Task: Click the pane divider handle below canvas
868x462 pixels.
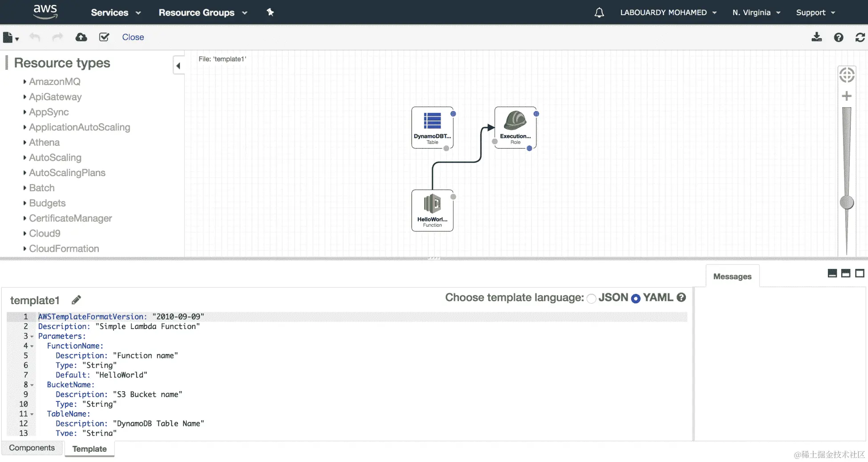Action: tap(434, 258)
